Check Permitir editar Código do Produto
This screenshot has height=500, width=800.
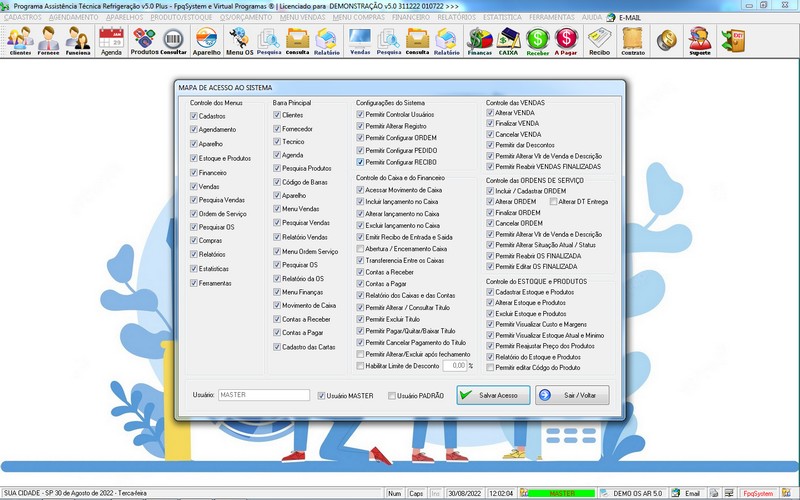(490, 367)
